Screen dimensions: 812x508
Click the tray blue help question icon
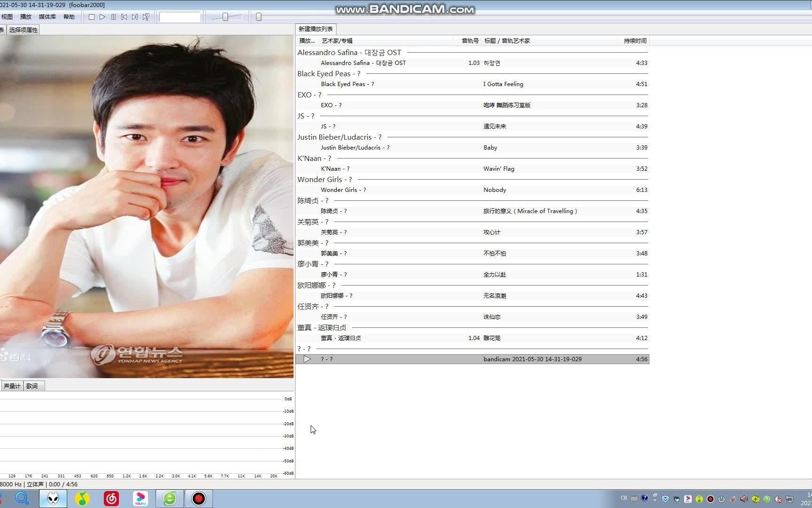pos(645,498)
